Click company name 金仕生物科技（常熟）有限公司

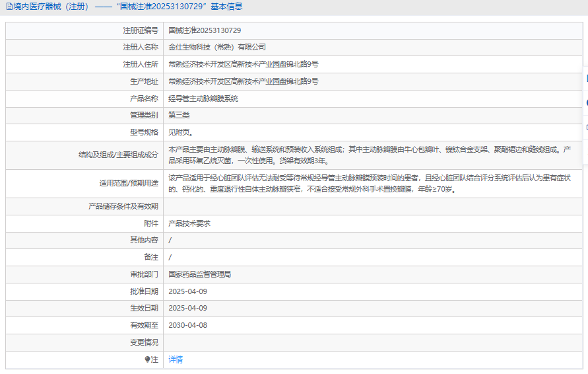point(217,47)
